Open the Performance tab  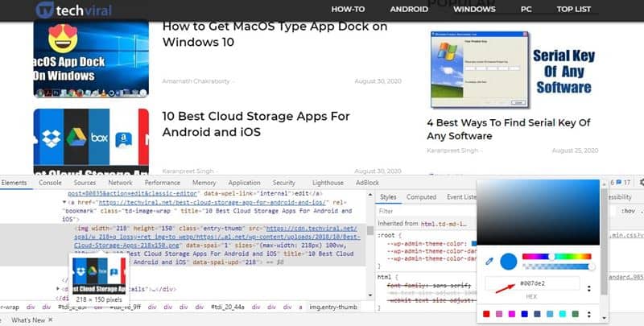click(163, 183)
